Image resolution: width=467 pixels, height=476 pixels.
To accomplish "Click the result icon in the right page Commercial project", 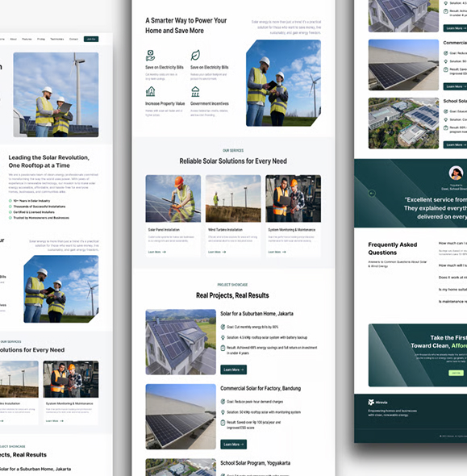I will point(445,69).
